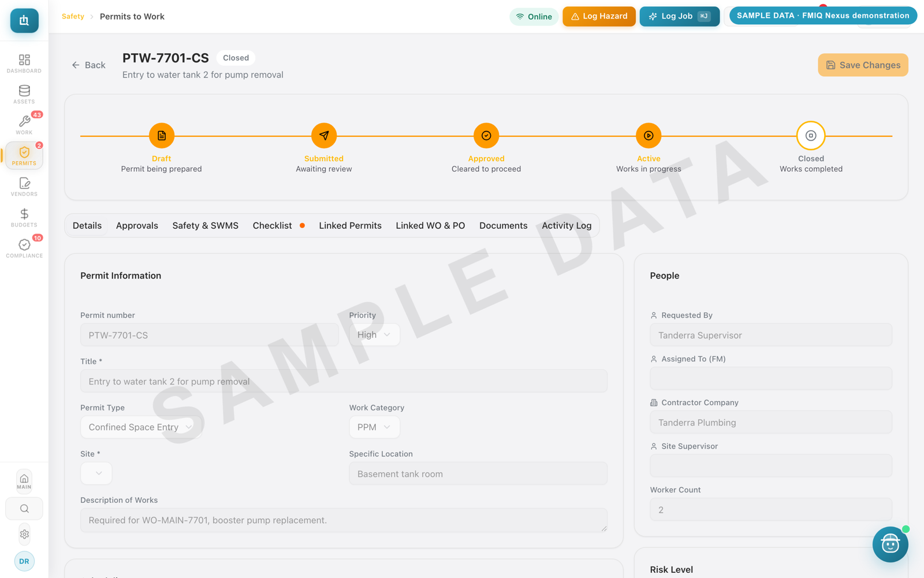Click the Site Supervisor field
This screenshot has height=578, width=924.
[771, 466]
